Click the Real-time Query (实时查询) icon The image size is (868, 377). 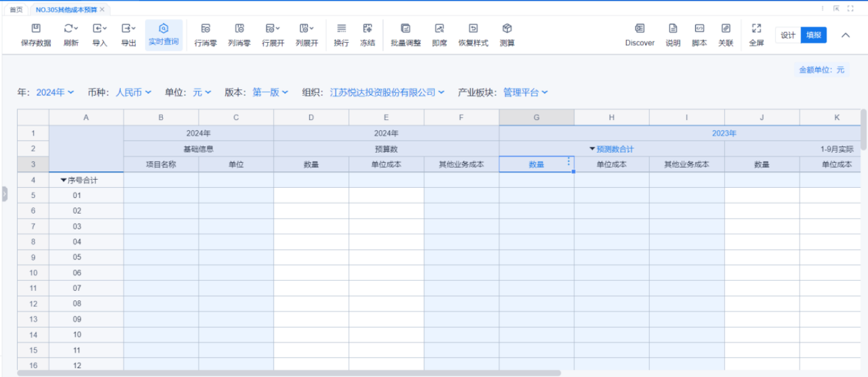(x=163, y=29)
